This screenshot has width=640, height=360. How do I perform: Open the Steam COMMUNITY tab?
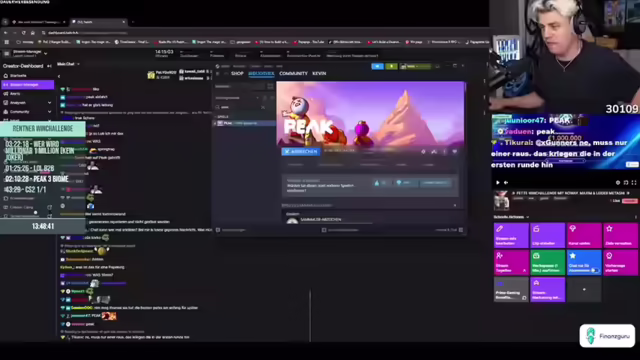[x=293, y=73]
